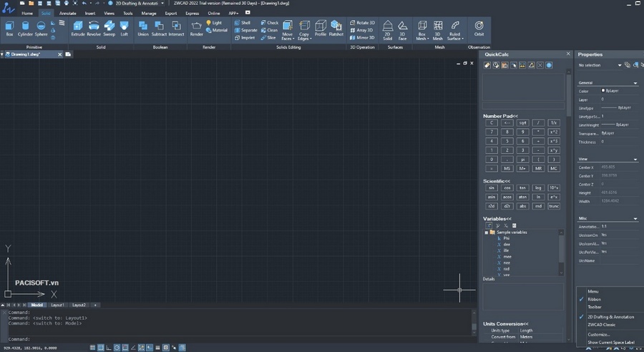
Task: Select the Box primitive tool
Action: tap(9, 29)
